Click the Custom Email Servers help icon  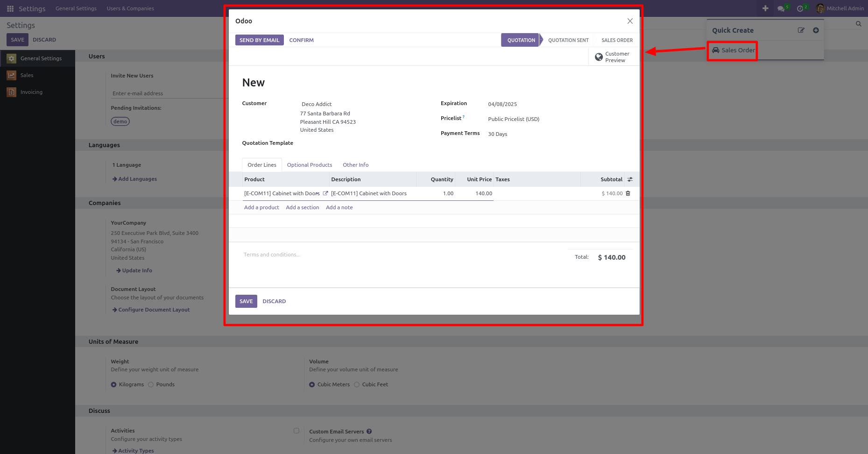[x=369, y=432]
